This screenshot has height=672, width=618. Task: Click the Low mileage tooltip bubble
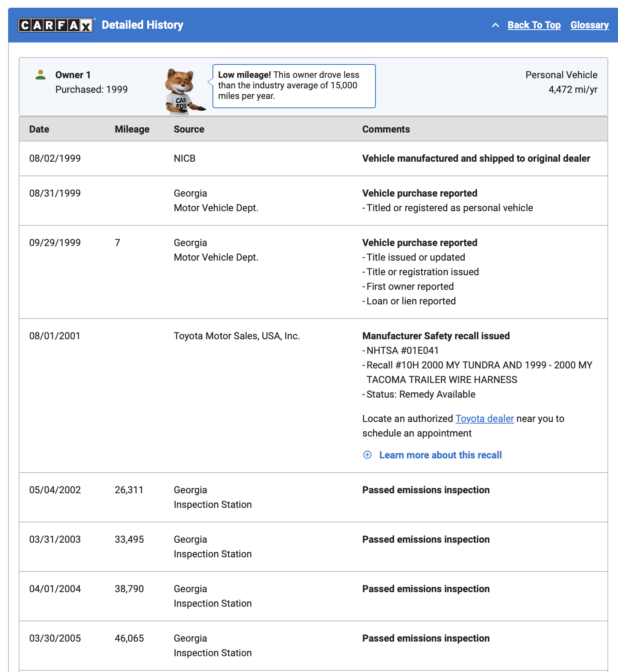(x=294, y=86)
